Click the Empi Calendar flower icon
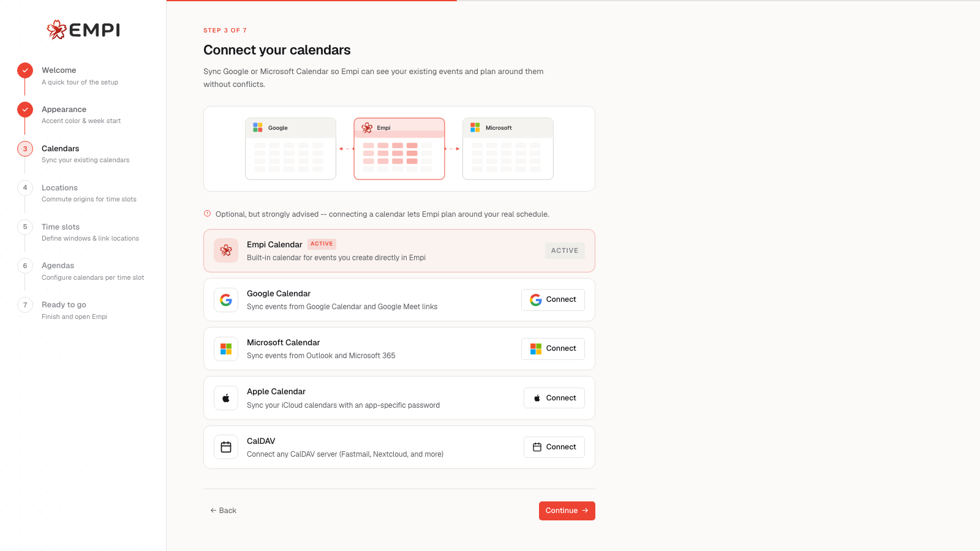This screenshot has width=980, height=551. click(226, 250)
